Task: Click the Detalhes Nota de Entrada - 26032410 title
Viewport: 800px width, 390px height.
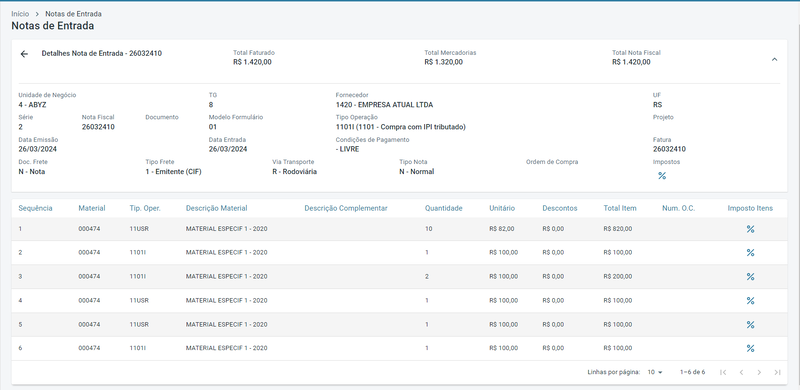Action: [x=102, y=54]
